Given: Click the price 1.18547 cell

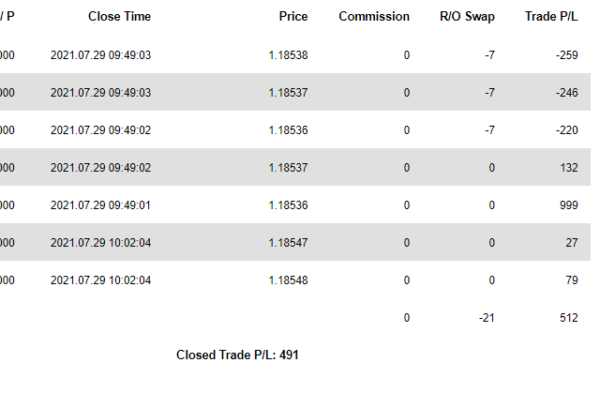Looking at the screenshot, I should point(288,243).
